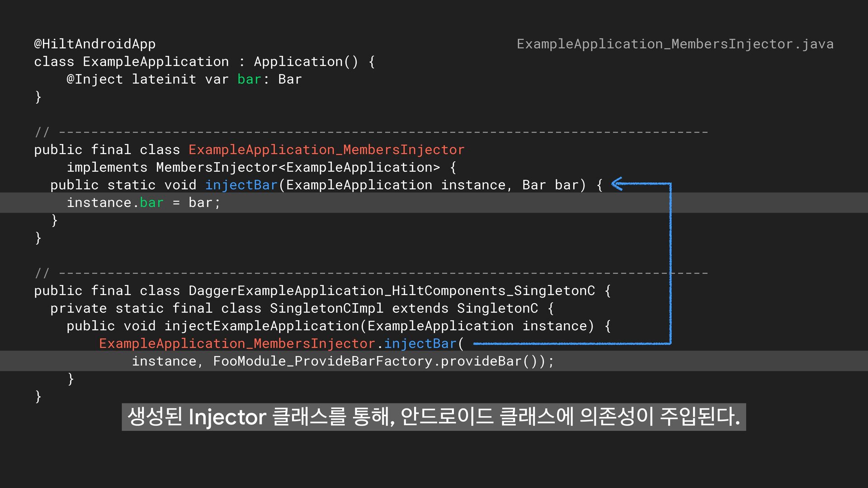Click the vertical blue connector line on the right
The image size is (868, 488).
click(x=670, y=262)
